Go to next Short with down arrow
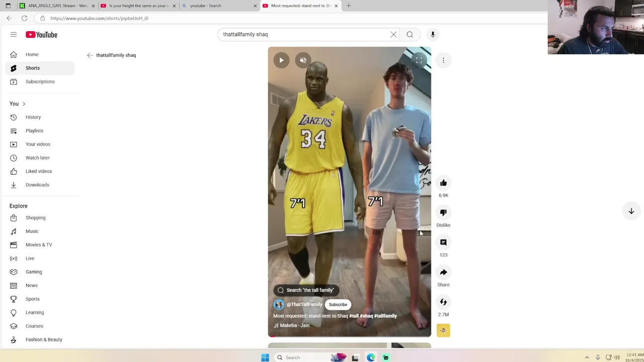 pos(631,211)
